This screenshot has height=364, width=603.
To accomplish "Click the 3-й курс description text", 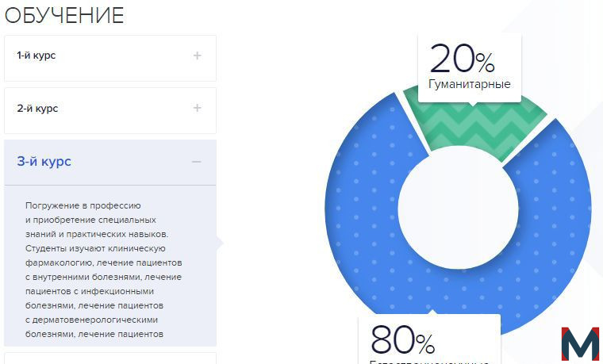I will [103, 270].
